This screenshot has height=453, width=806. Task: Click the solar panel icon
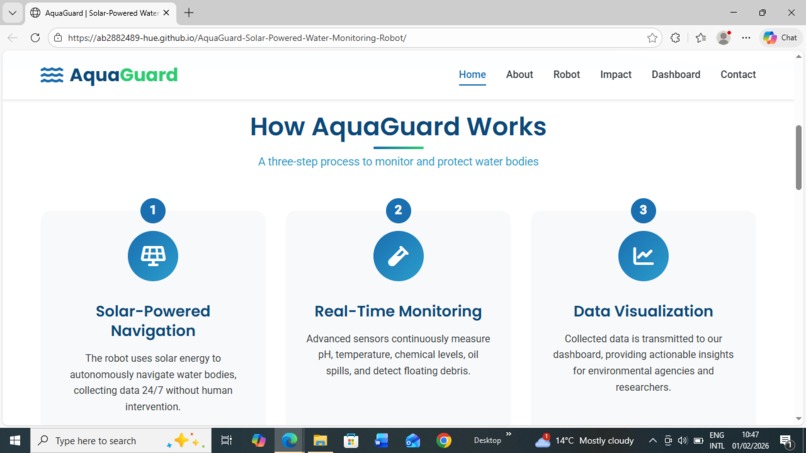point(153,256)
